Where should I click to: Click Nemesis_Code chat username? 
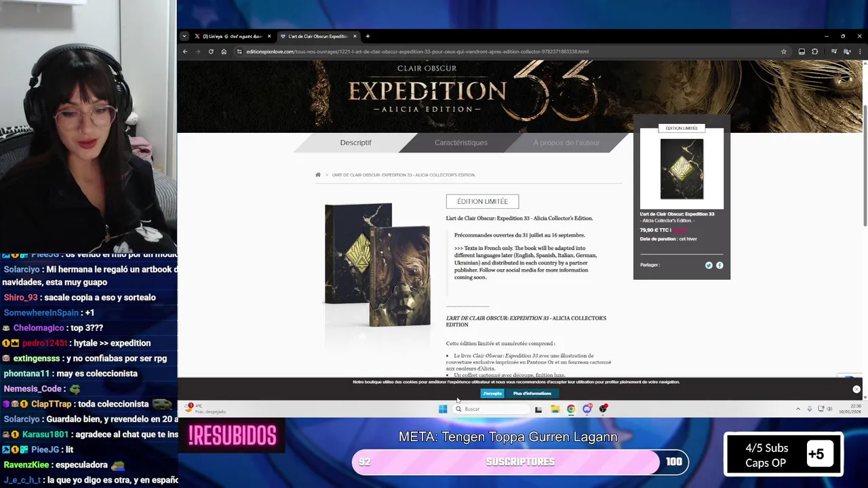coord(33,389)
